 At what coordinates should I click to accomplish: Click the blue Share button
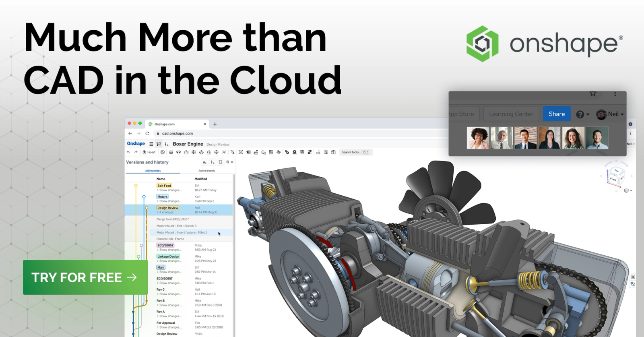pos(557,114)
